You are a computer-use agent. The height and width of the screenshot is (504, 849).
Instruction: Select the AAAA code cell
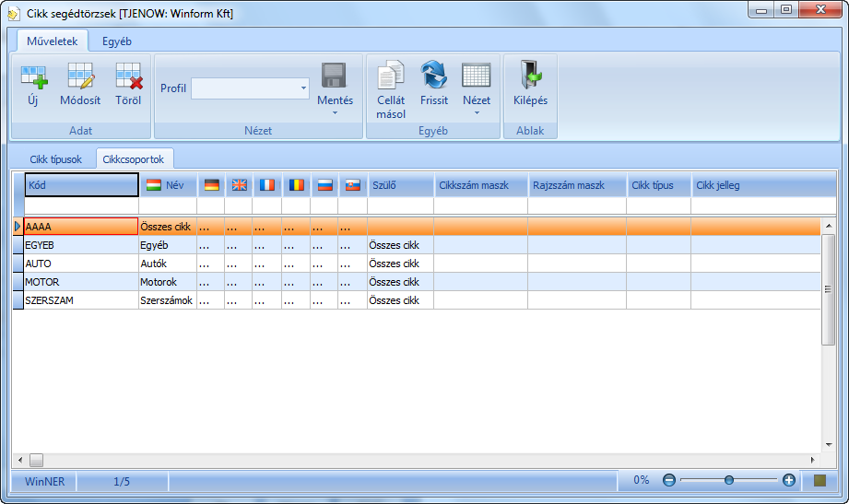(x=81, y=227)
